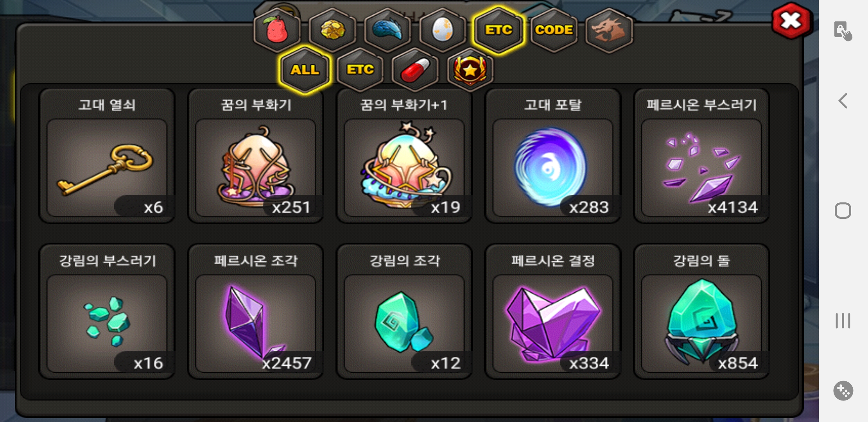Open the red fruit food category tab
868x422 pixels.
277,30
